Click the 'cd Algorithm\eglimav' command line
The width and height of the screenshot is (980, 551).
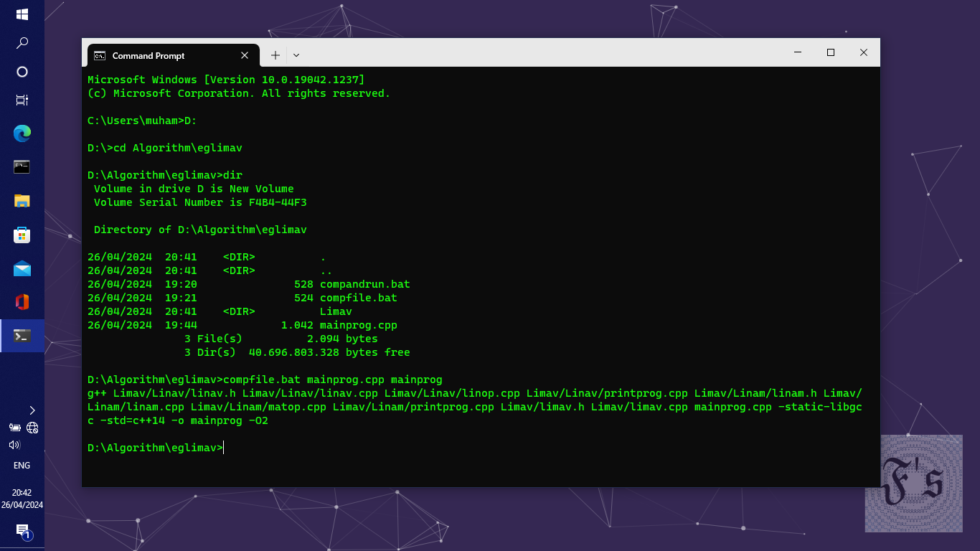coord(165,148)
